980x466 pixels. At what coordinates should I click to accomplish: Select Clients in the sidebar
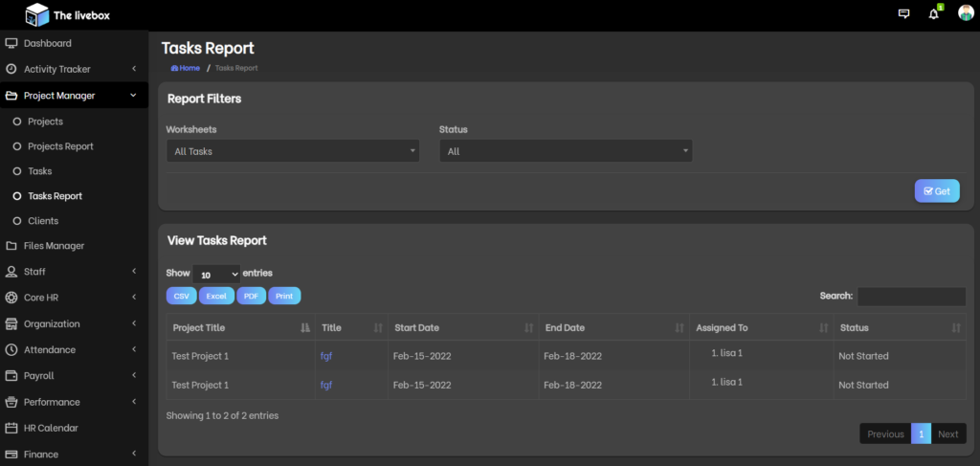point(43,221)
